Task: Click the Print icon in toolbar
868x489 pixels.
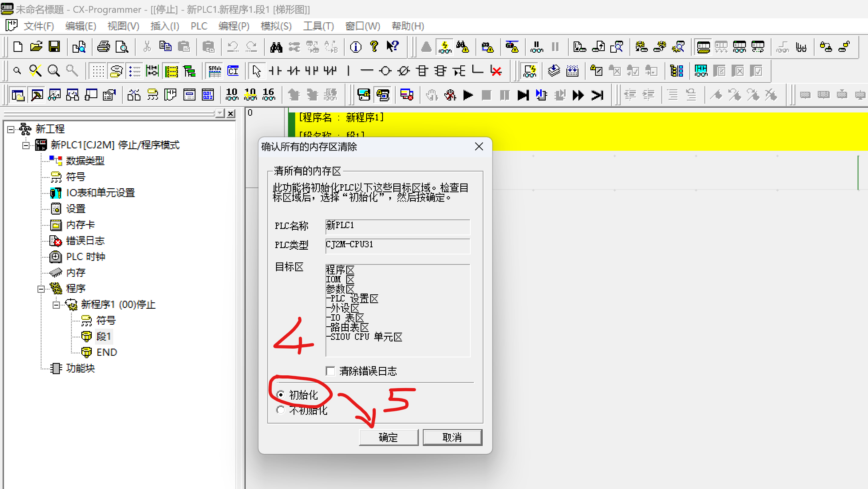Action: click(104, 47)
